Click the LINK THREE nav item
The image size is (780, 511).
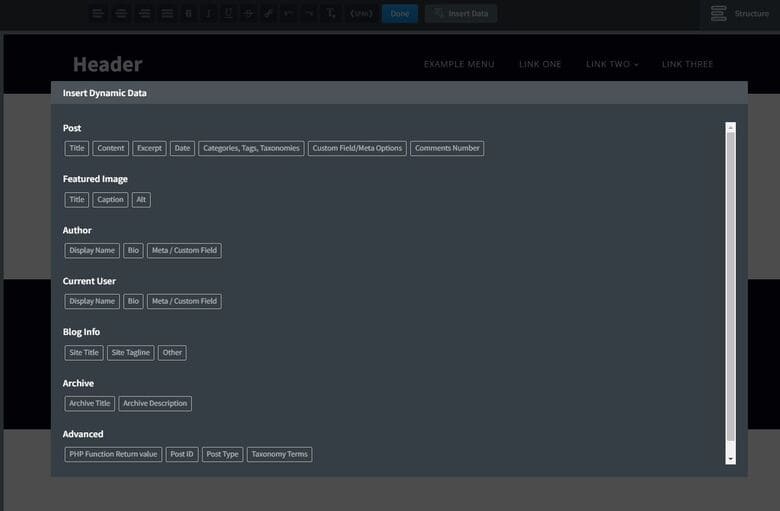point(687,64)
